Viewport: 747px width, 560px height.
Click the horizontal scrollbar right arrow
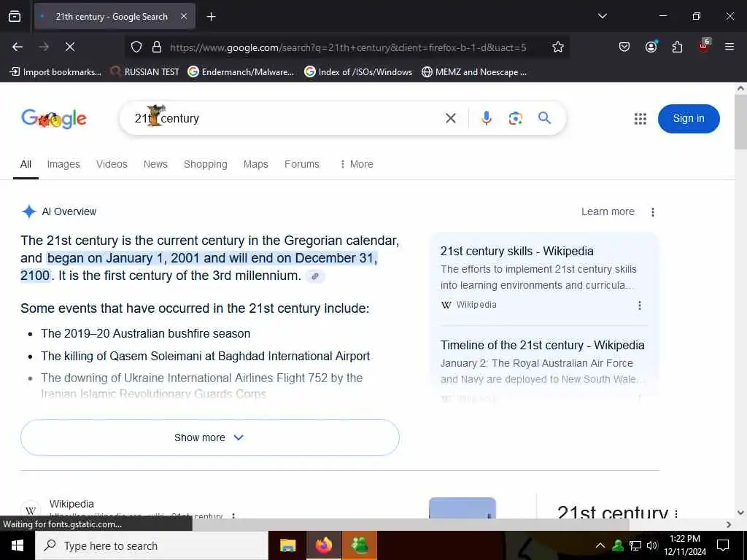pos(729,524)
